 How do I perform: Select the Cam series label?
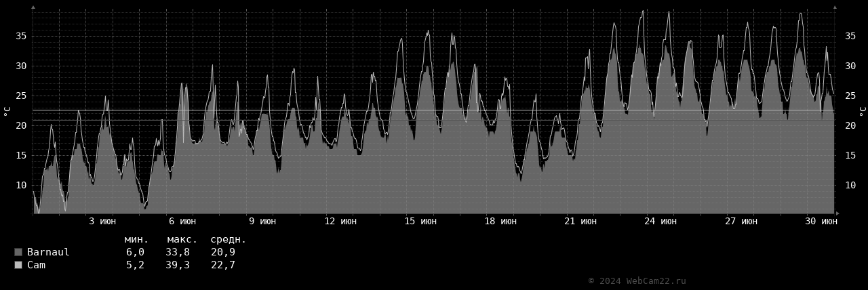coord(36,265)
